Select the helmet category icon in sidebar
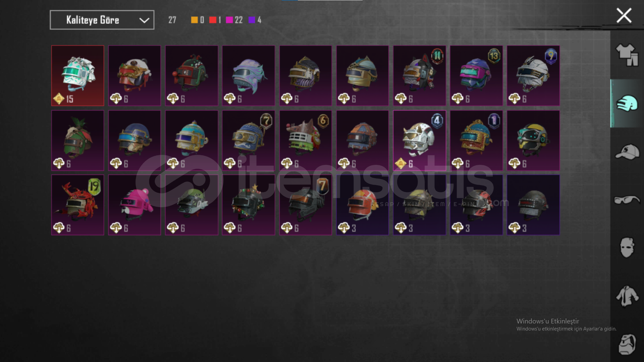This screenshot has height=362, width=644. point(627,103)
